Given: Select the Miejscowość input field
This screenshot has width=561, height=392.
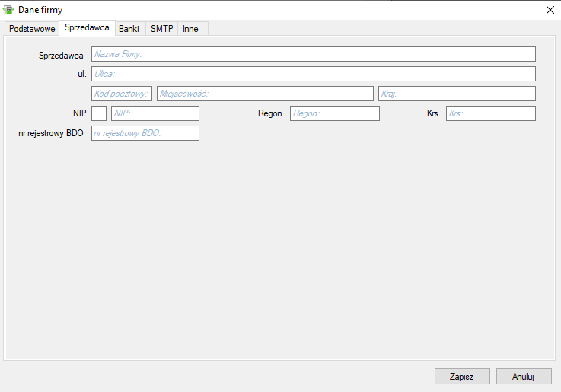Looking at the screenshot, I should coord(265,94).
